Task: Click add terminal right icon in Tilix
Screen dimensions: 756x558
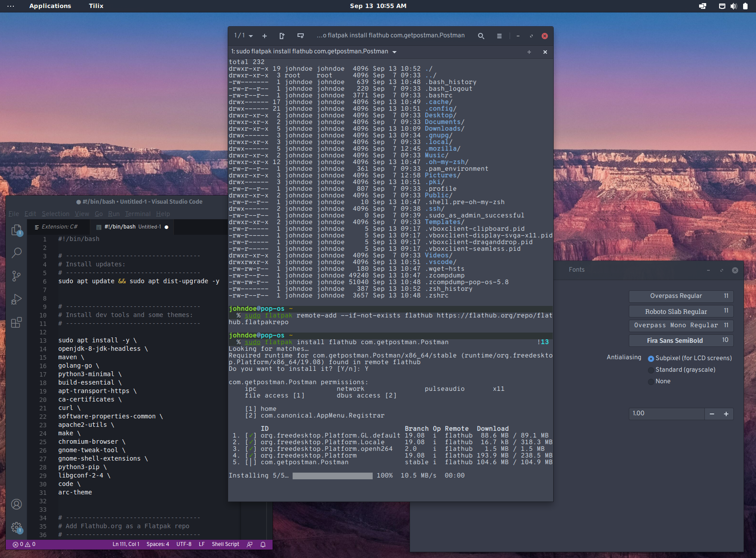Action: pyautogui.click(x=282, y=36)
